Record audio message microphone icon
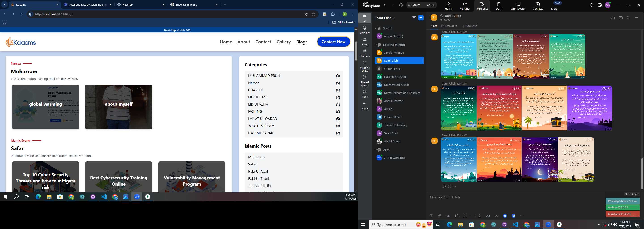This screenshot has width=644, height=229. point(479,216)
